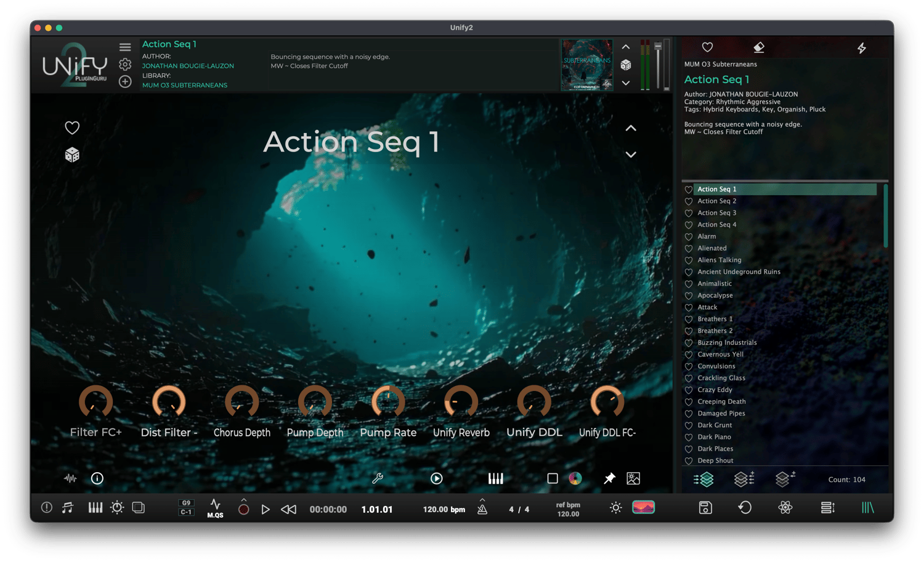The image size is (924, 562).
Task: Click the Unify Reverb knob
Action: [x=461, y=402]
